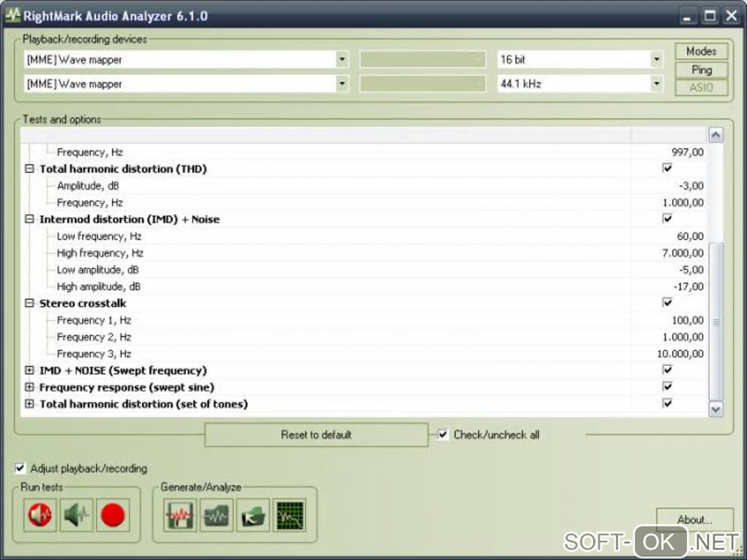Screen dimensions: 747x560
Task: Select High frequency, Hz value 7.000,00
Action: (x=683, y=253)
